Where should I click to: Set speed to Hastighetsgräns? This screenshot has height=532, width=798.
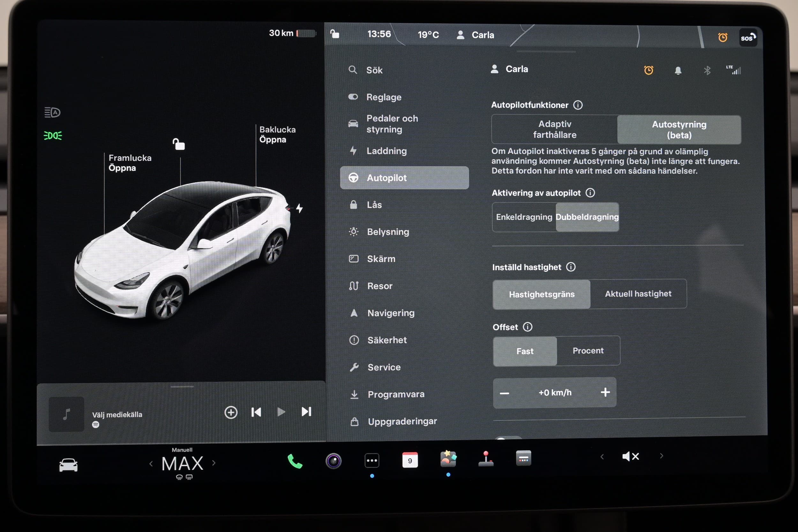[x=541, y=295]
